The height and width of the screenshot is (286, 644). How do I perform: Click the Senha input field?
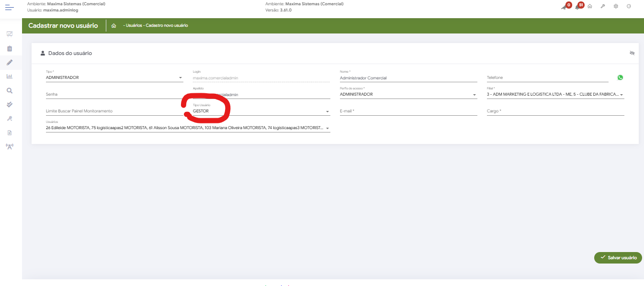pyautogui.click(x=114, y=94)
